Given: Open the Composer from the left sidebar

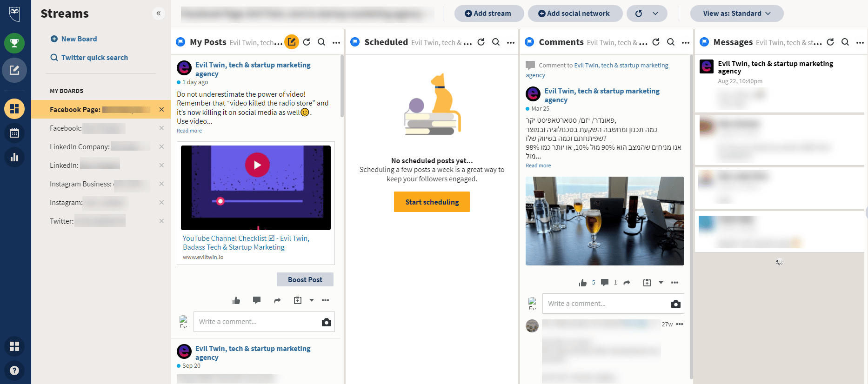Looking at the screenshot, I should pyautogui.click(x=14, y=70).
